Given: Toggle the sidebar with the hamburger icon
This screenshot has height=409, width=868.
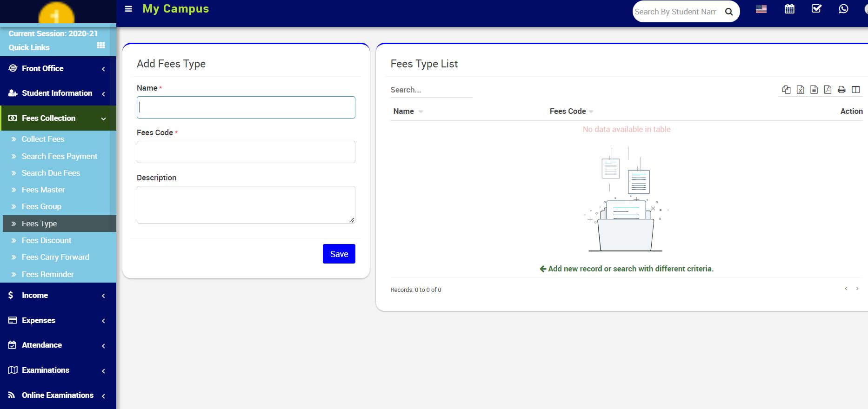Looking at the screenshot, I should pyautogui.click(x=129, y=9).
